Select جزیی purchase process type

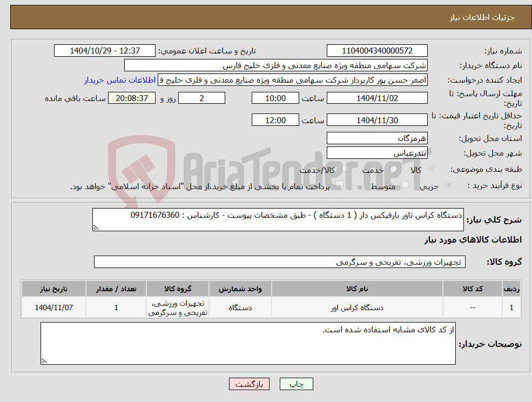pyautogui.click(x=449, y=185)
